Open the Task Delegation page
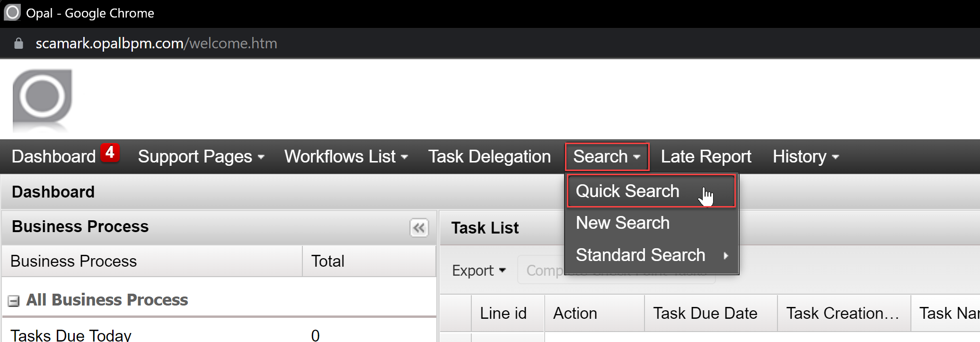This screenshot has width=980, height=342. 489,157
